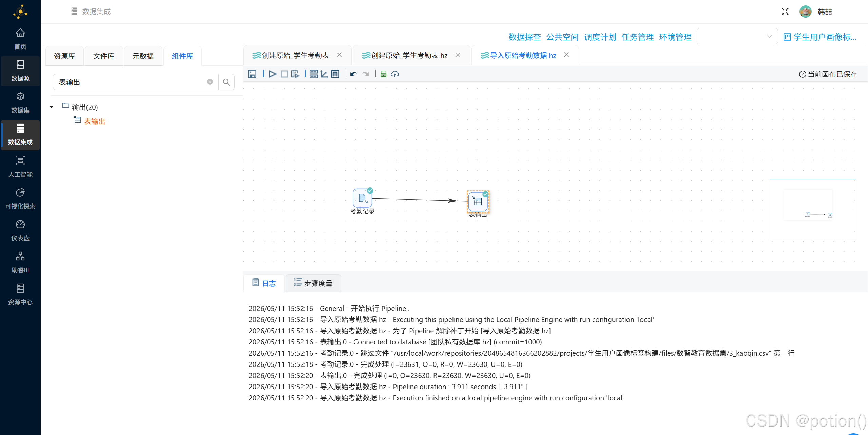Open the 首页 home sidebar item

pos(20,39)
